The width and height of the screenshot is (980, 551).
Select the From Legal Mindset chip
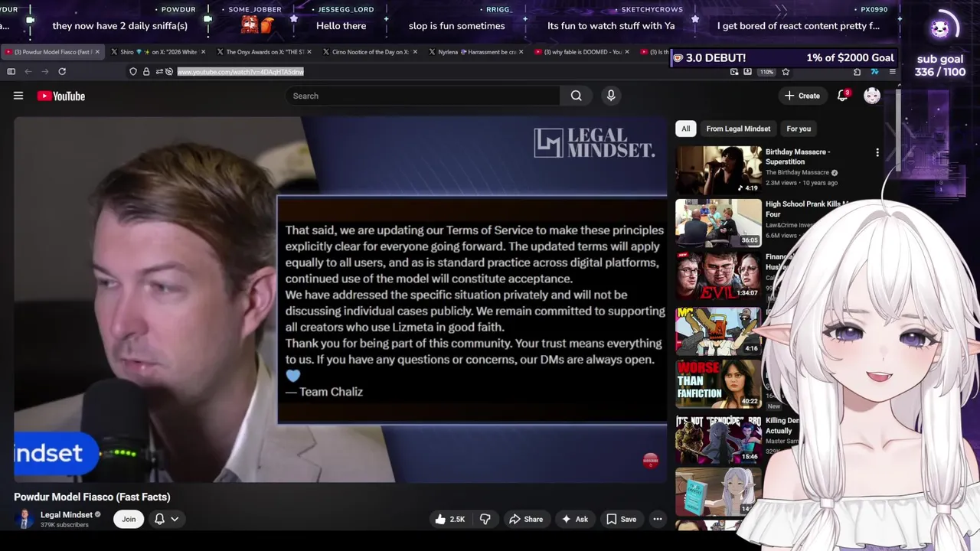738,129
